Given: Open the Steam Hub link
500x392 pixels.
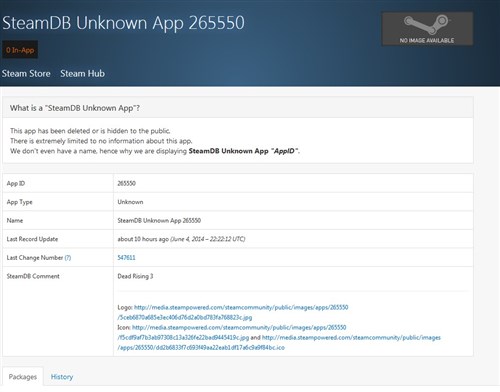Looking at the screenshot, I should (82, 74).
